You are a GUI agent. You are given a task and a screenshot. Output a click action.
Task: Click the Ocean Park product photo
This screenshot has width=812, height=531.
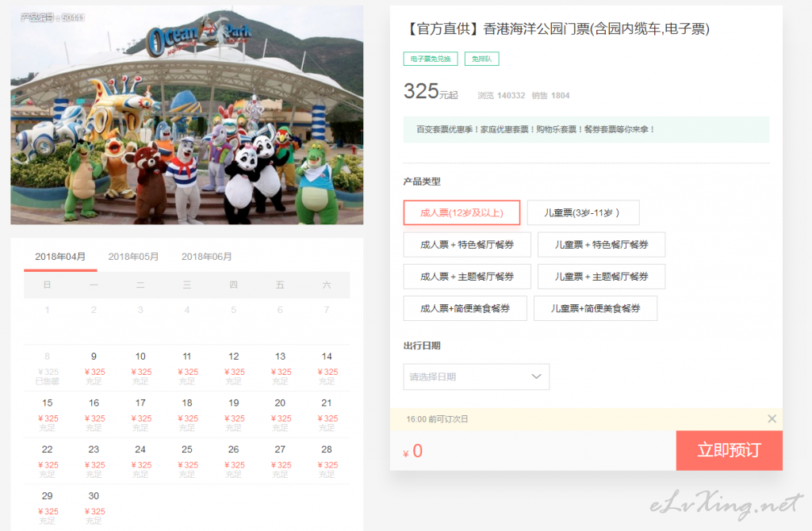pos(187,115)
